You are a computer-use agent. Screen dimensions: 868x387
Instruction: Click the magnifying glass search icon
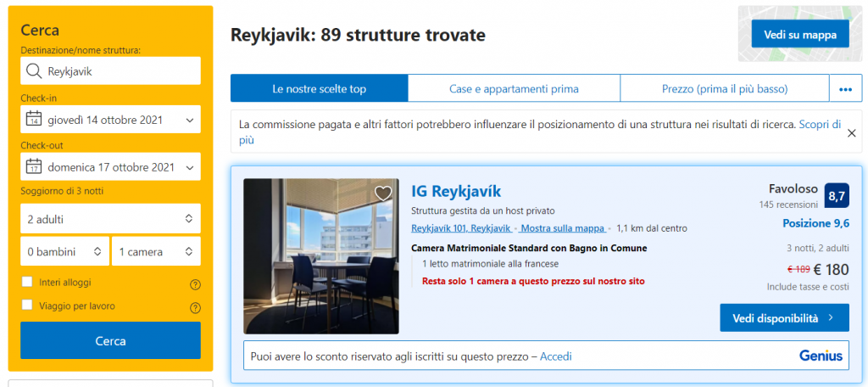pyautogui.click(x=34, y=71)
